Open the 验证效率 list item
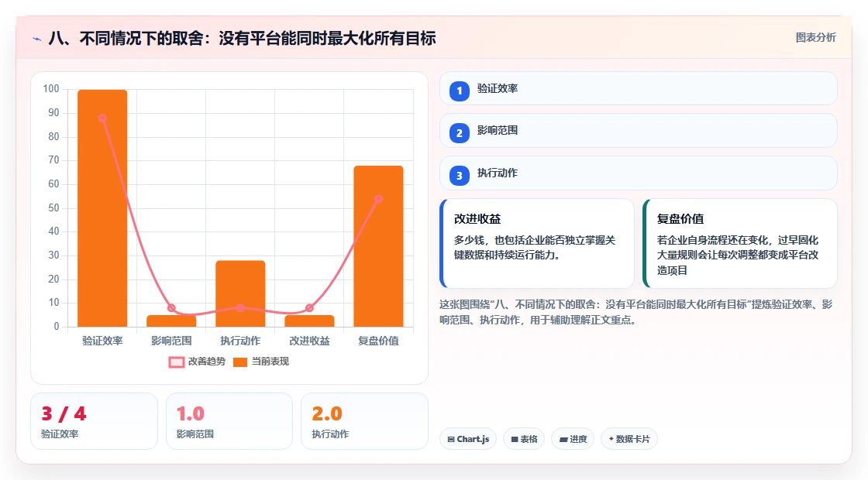Image resolution: width=868 pixels, height=480 pixels. click(639, 88)
